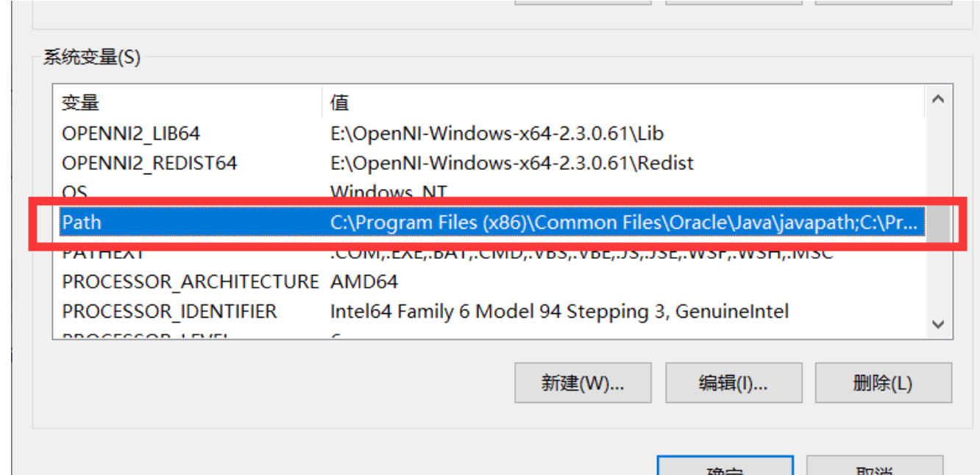
Task: Click the 新建(W)... button
Action: (583, 383)
